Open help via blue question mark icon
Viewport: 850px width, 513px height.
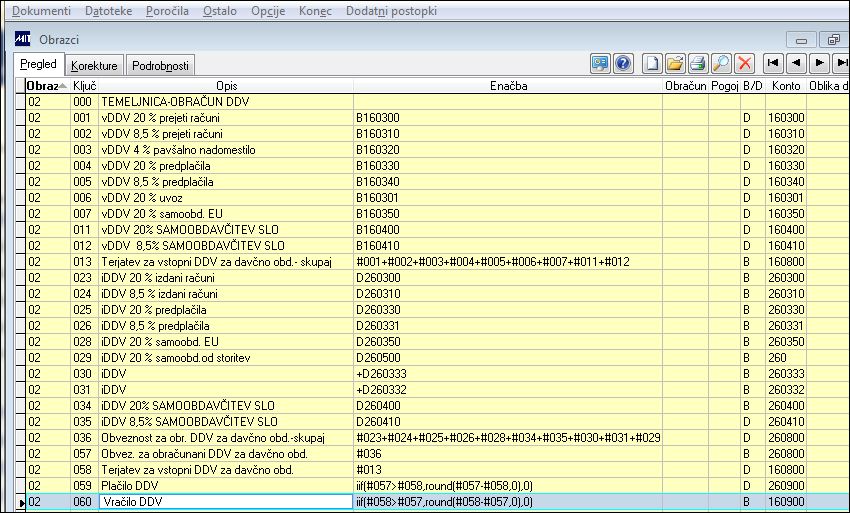click(x=623, y=64)
